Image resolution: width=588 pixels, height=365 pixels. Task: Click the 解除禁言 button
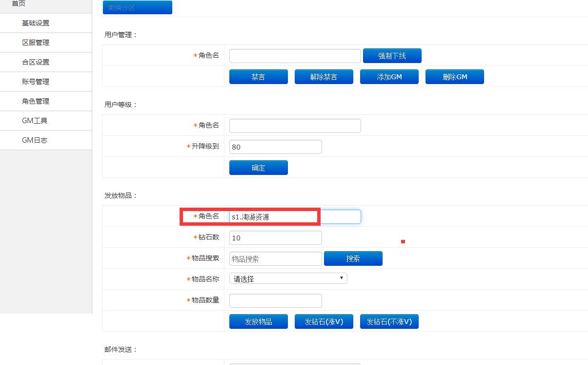324,77
